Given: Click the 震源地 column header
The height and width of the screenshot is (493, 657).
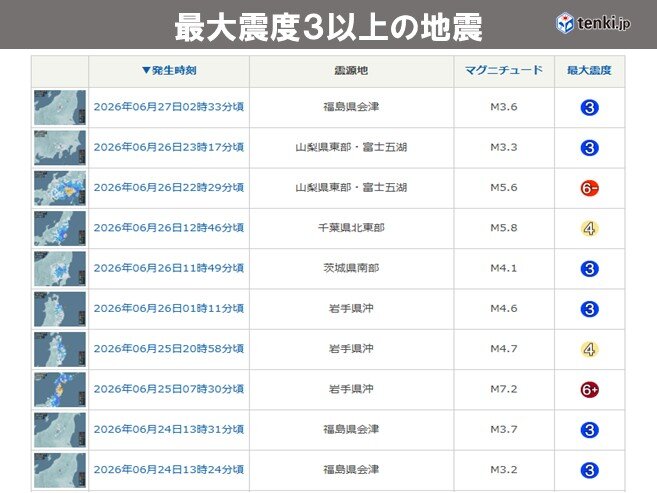Looking at the screenshot, I should pyautogui.click(x=351, y=70).
